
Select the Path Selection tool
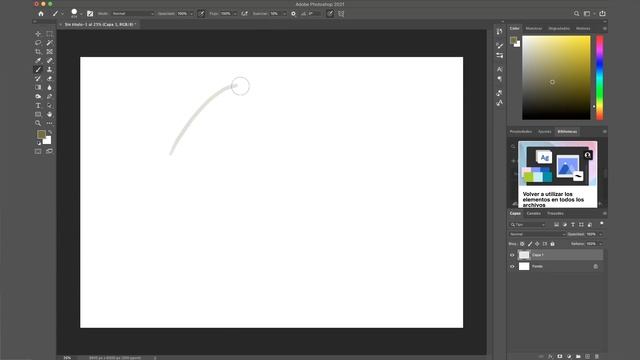pyautogui.click(x=49, y=105)
